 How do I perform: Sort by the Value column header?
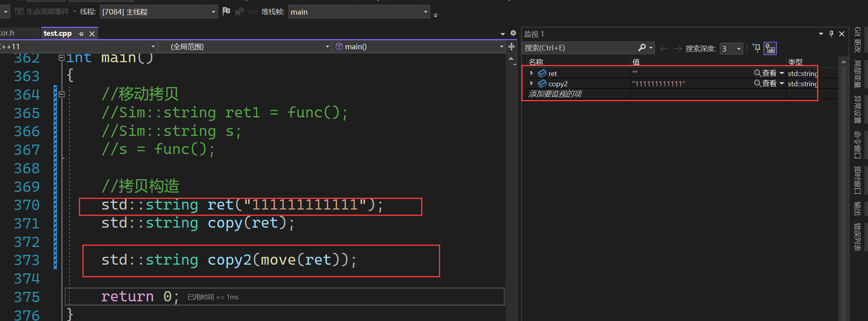tap(636, 62)
